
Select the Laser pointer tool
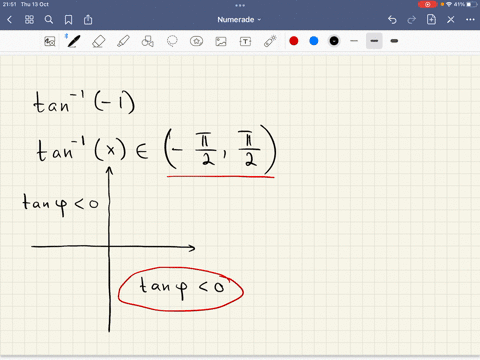tap(270, 41)
